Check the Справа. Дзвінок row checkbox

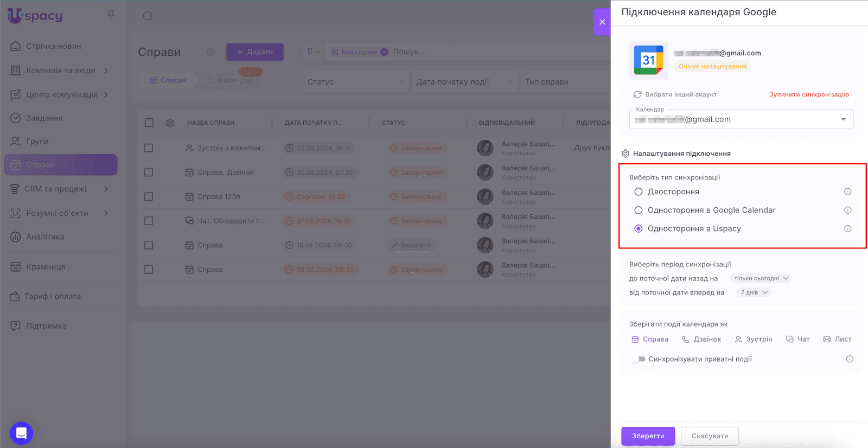[149, 172]
